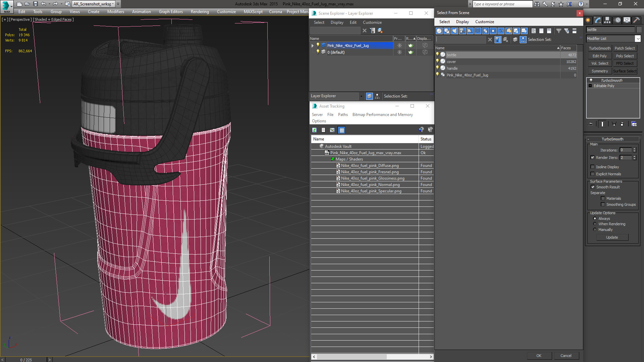
Task: Open Layer Explorer type dropdown arrow
Action: coord(361,96)
